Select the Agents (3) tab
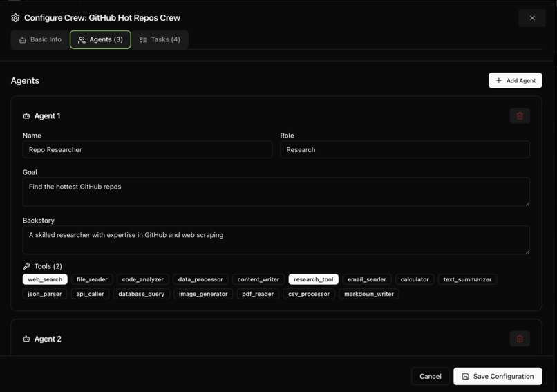Image resolution: width=557 pixels, height=392 pixels. 100,39
